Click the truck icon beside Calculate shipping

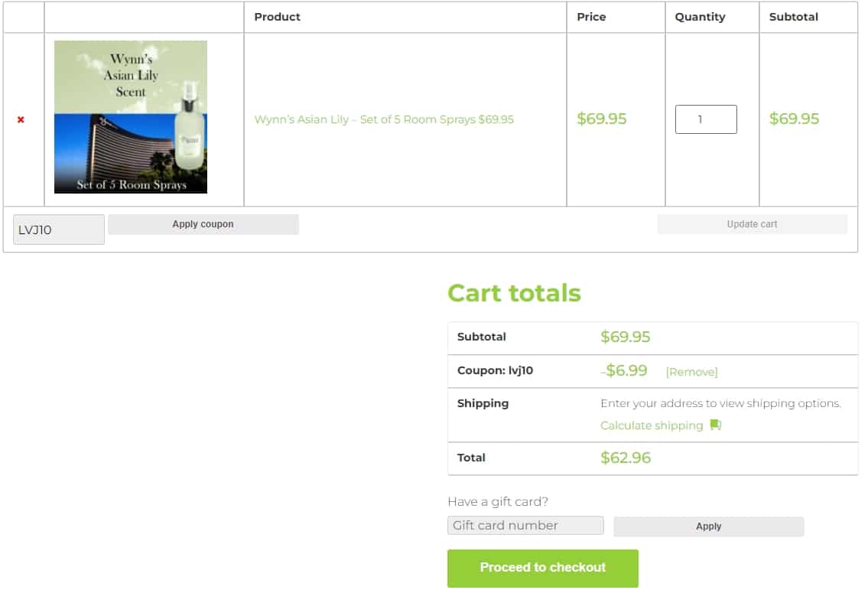(x=715, y=425)
